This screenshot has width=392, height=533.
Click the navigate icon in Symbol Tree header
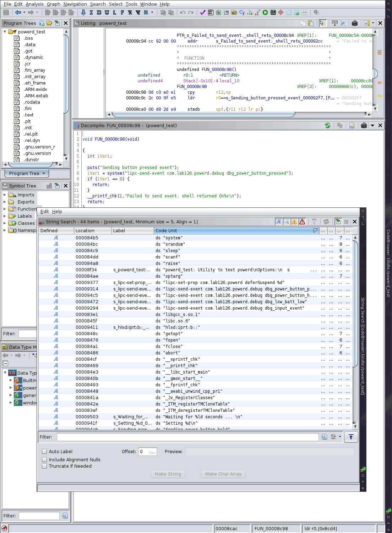pyautogui.click(x=57, y=186)
